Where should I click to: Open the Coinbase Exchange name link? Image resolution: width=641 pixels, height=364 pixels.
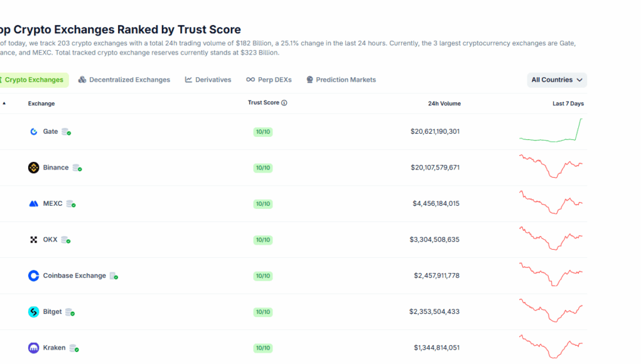[74, 276]
